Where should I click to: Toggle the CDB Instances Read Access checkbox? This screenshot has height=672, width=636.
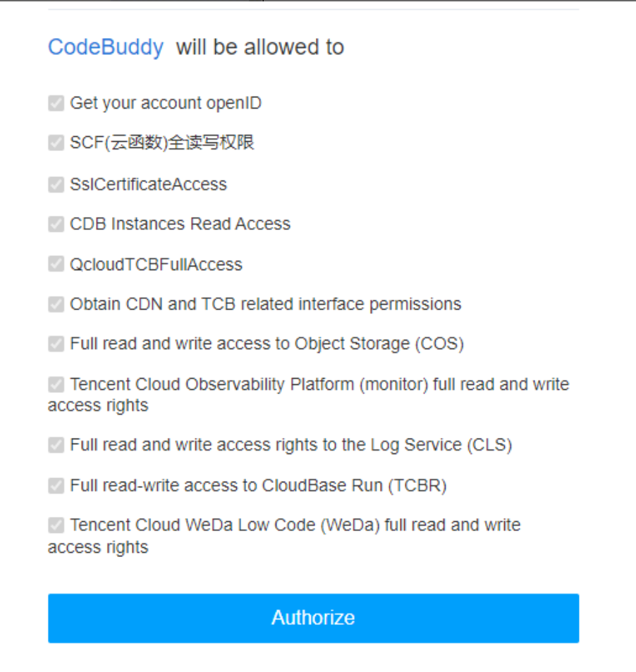click(56, 224)
